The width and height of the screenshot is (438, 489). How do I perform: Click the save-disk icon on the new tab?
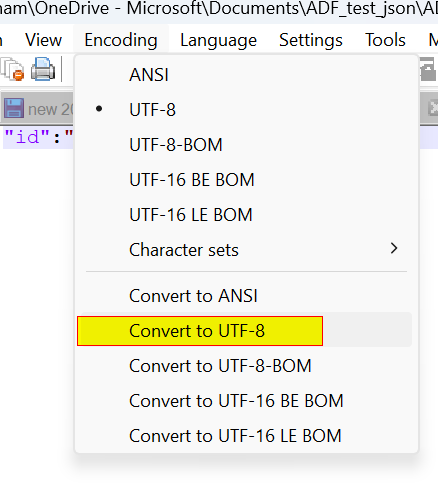[x=14, y=108]
